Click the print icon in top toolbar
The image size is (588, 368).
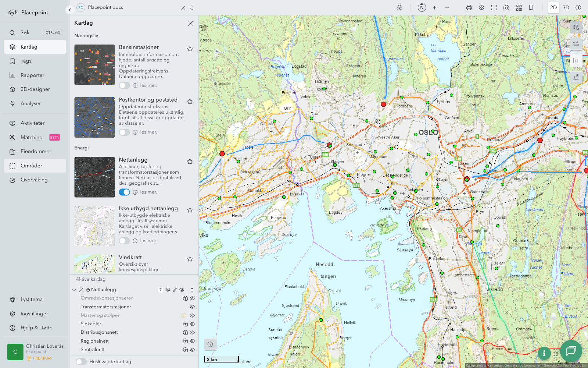click(469, 8)
